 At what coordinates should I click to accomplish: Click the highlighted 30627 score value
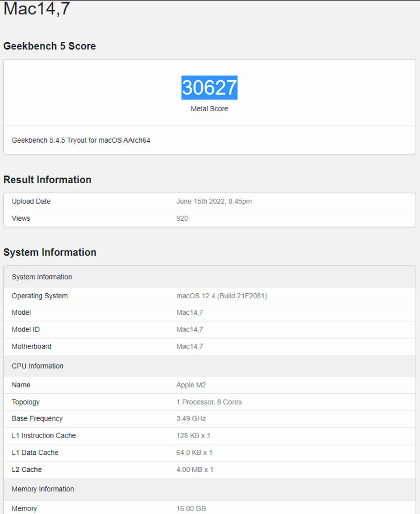pyautogui.click(x=209, y=87)
